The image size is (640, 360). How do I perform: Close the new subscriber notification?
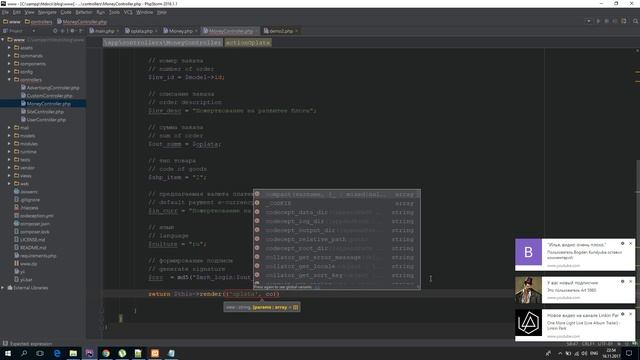631,282
